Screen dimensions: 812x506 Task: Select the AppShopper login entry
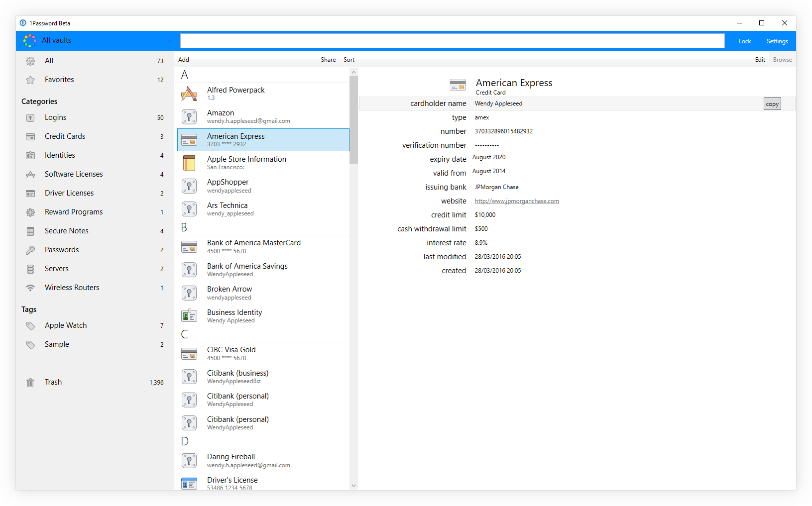click(x=263, y=186)
